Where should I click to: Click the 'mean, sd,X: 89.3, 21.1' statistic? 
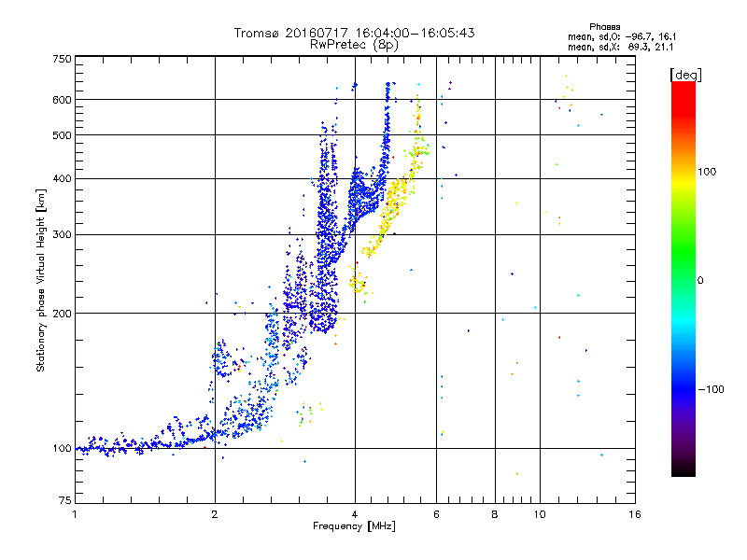(x=620, y=47)
